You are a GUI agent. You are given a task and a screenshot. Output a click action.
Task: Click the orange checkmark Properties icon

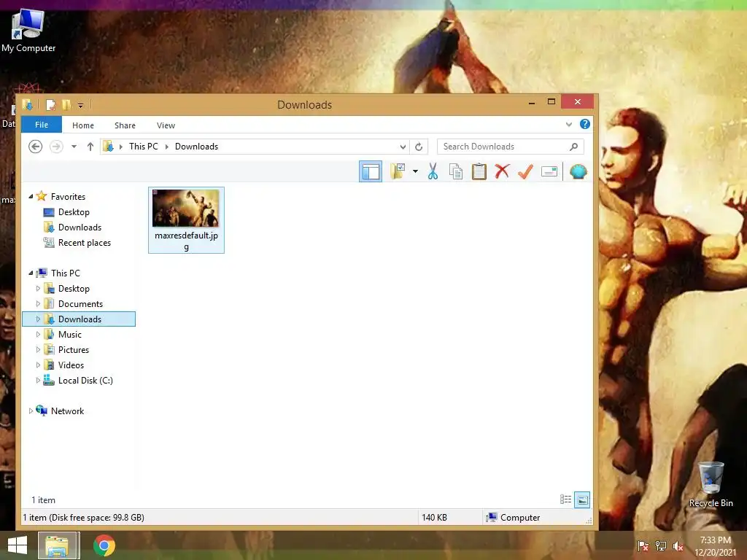(x=525, y=171)
